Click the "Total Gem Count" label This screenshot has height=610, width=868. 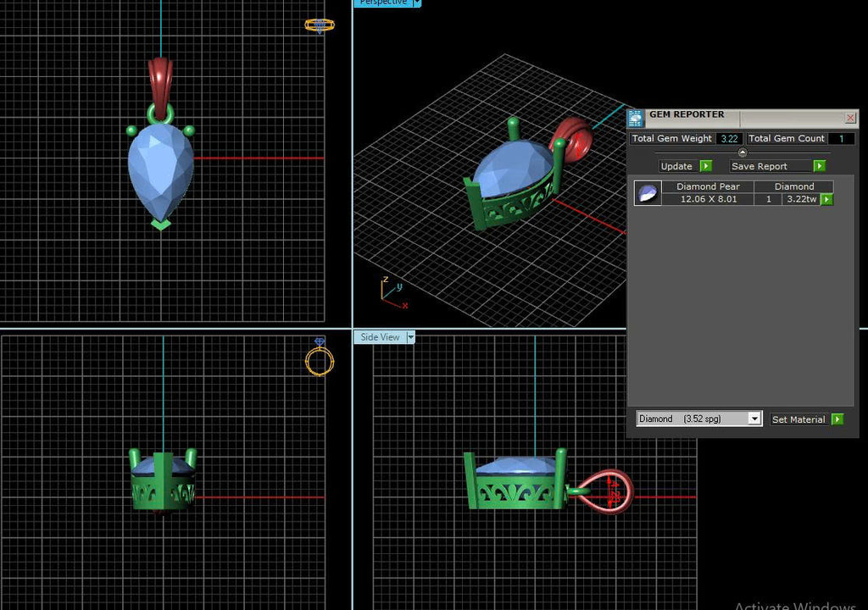coord(787,138)
